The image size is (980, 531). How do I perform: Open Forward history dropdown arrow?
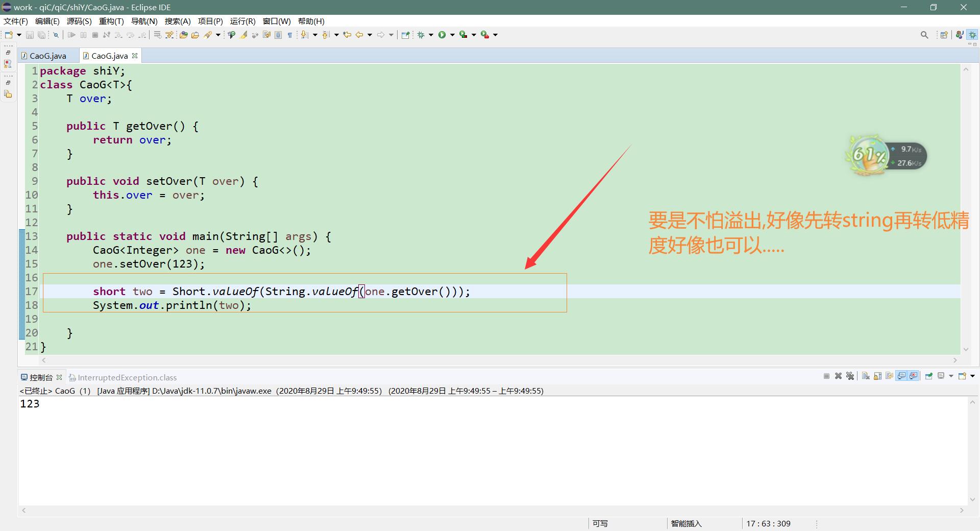(391, 35)
